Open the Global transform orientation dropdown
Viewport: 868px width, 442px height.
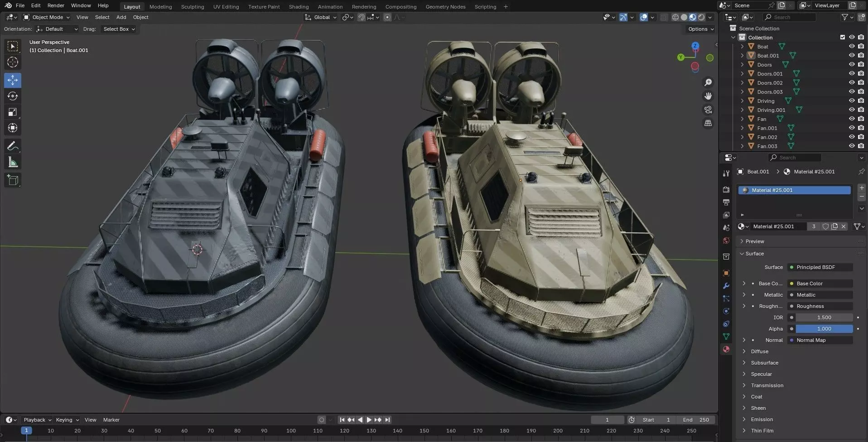point(321,17)
